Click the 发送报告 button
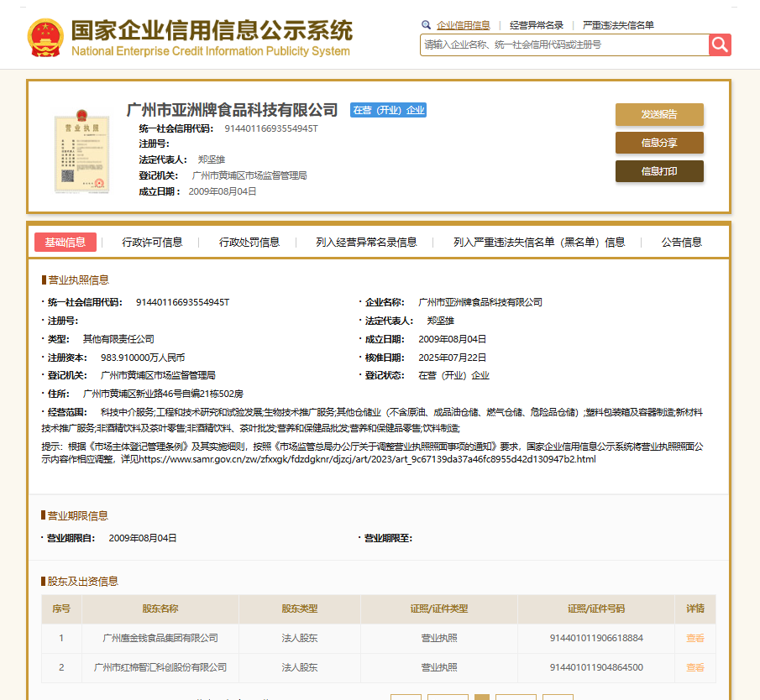Screen dimensions: 760x700 point(659,114)
